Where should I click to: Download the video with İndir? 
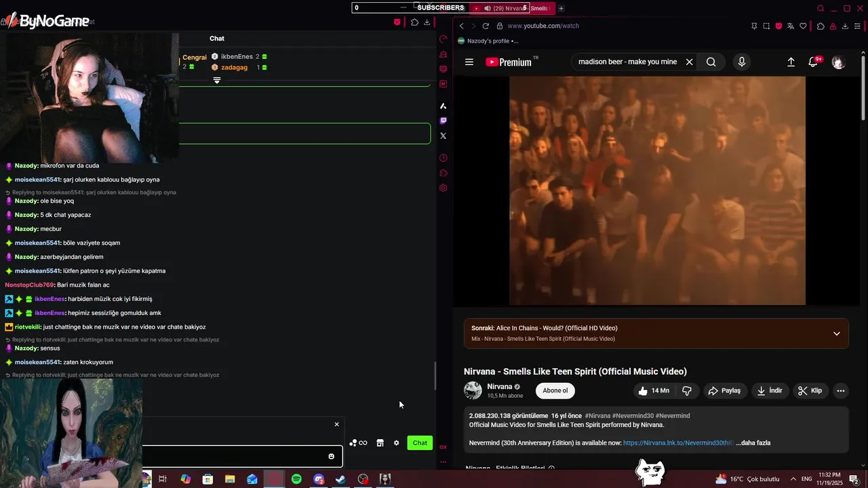[x=770, y=390]
